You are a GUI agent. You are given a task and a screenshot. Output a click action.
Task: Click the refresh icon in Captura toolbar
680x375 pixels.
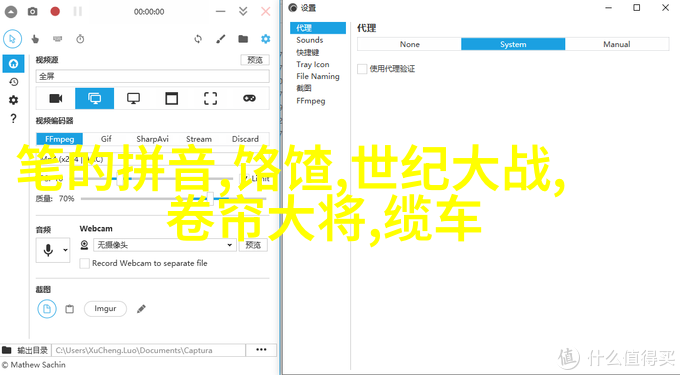point(198,39)
